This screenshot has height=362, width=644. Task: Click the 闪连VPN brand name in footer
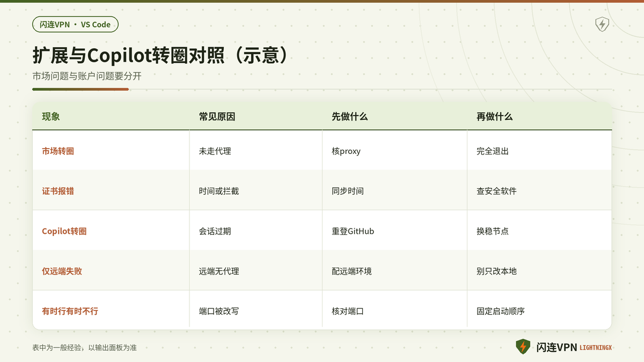(x=557, y=347)
